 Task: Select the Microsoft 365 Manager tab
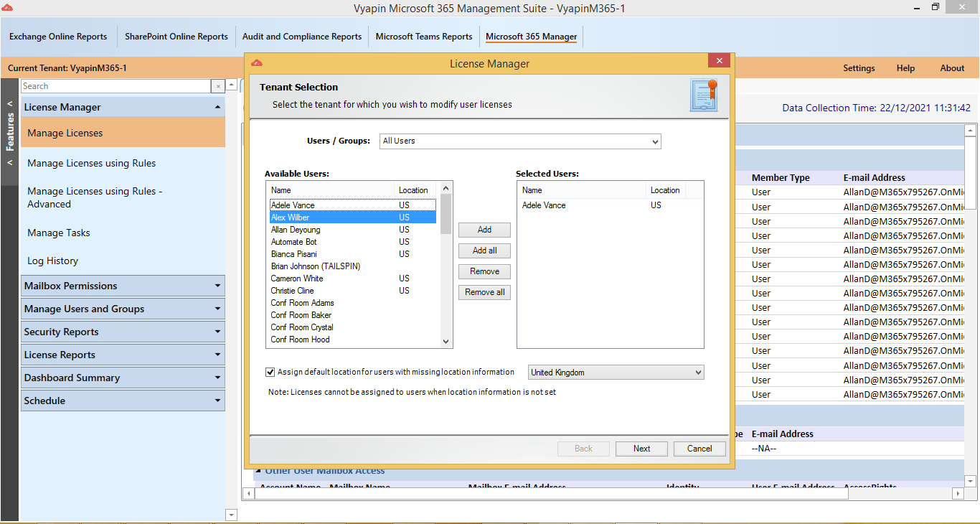pyautogui.click(x=532, y=37)
